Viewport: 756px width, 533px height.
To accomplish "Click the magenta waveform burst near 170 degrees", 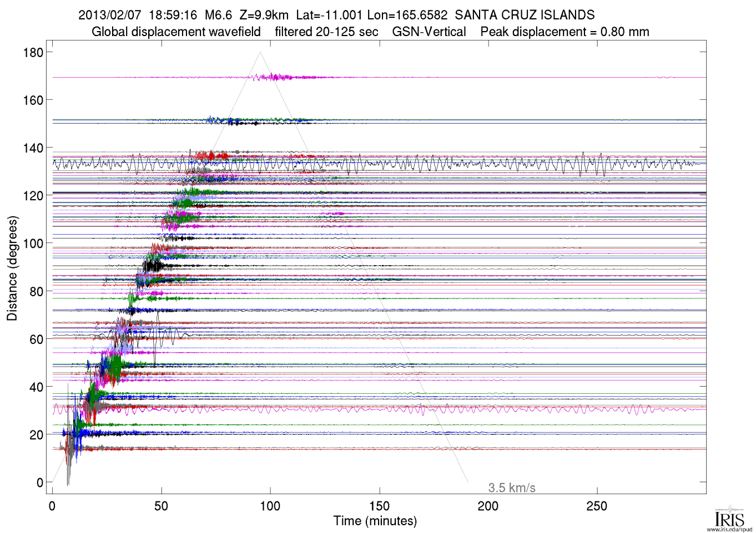I will point(273,77).
